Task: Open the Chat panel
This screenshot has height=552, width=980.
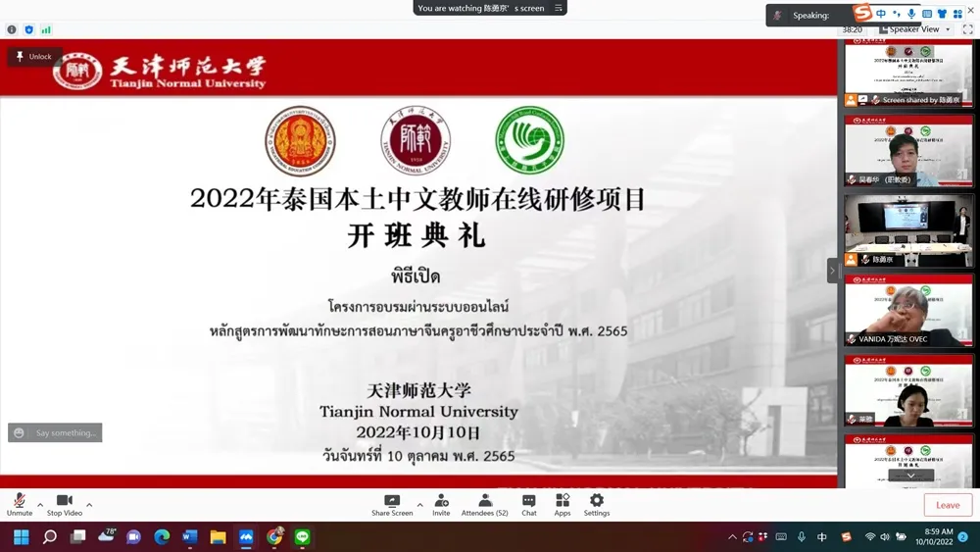Action: click(x=529, y=505)
